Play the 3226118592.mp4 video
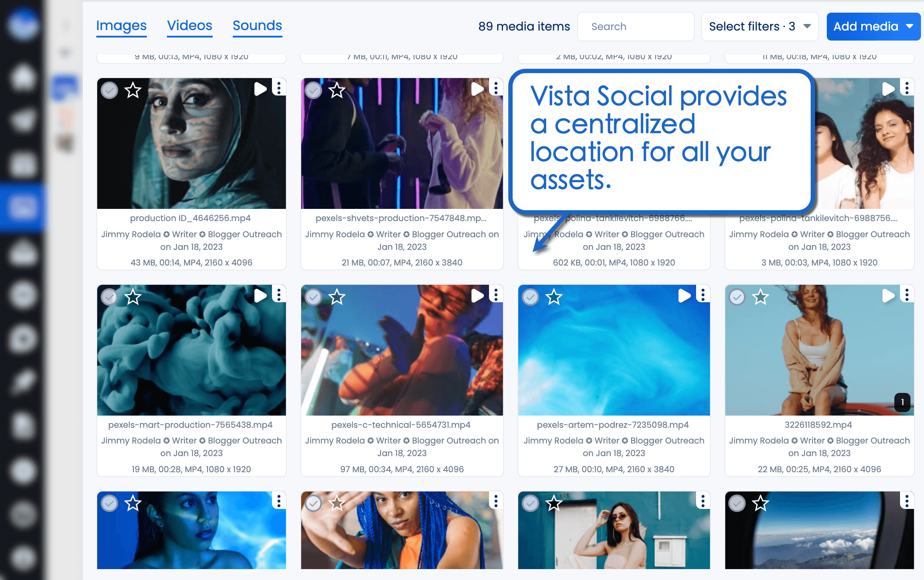924x580 pixels. tap(888, 295)
